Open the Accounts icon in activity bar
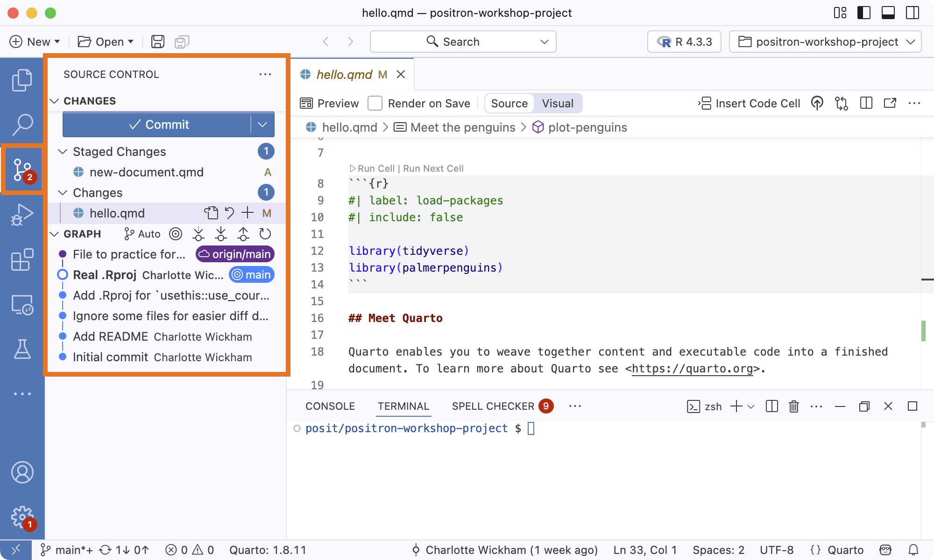The height and width of the screenshot is (560, 934). (22, 472)
